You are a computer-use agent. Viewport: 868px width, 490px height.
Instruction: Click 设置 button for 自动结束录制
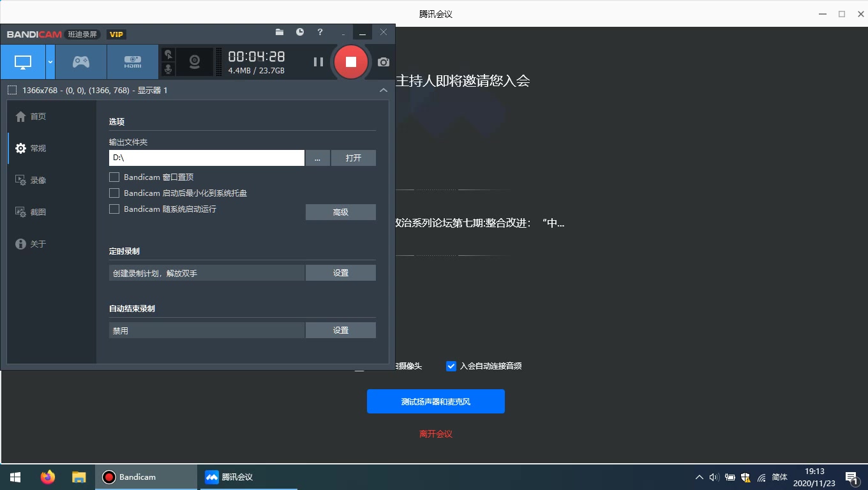[x=341, y=330]
